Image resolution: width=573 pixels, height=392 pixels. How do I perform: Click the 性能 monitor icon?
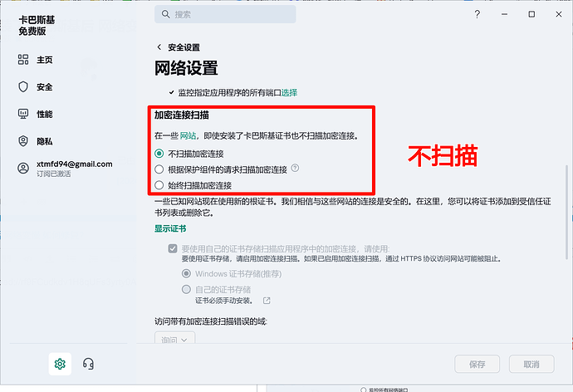pyautogui.click(x=23, y=114)
